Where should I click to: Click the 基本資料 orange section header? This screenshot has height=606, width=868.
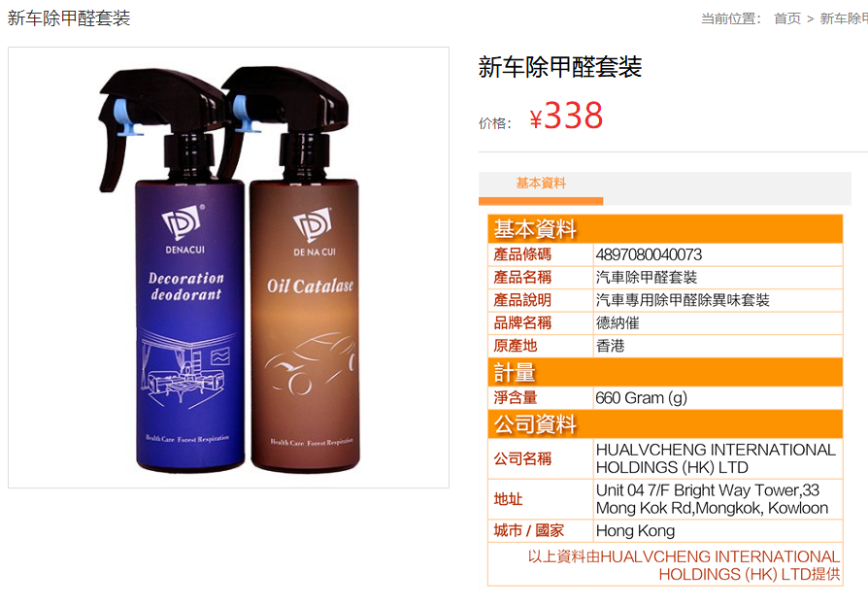665,229
